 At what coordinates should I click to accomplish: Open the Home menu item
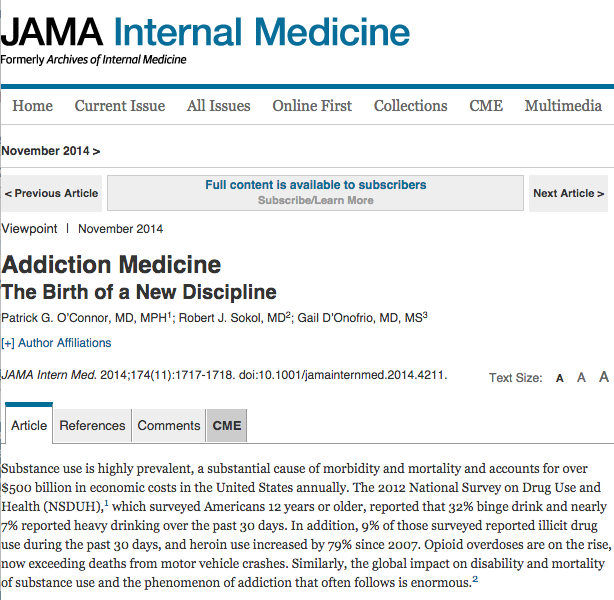(x=32, y=106)
